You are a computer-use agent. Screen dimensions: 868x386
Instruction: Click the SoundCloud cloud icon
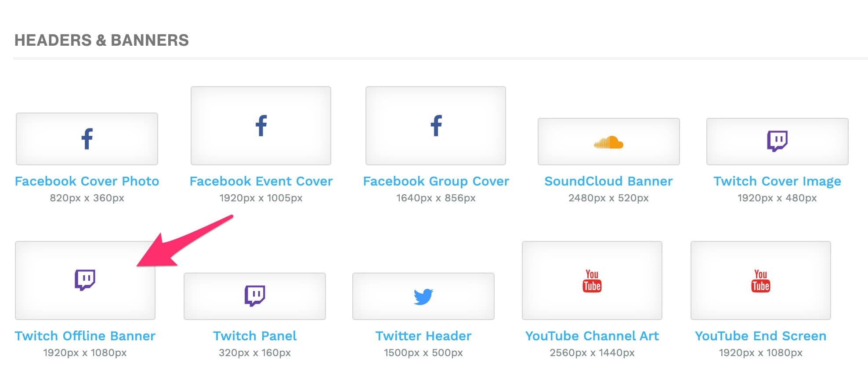click(x=608, y=142)
